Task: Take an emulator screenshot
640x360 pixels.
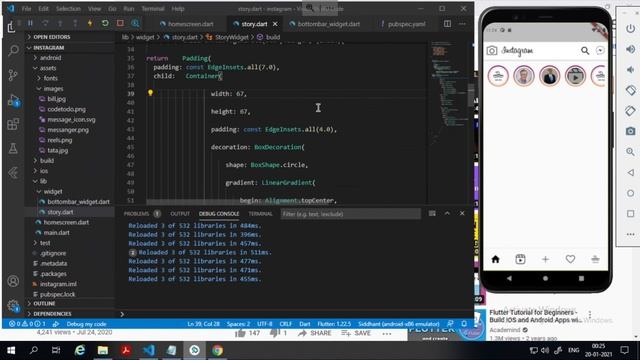Action: pyautogui.click(x=630, y=131)
